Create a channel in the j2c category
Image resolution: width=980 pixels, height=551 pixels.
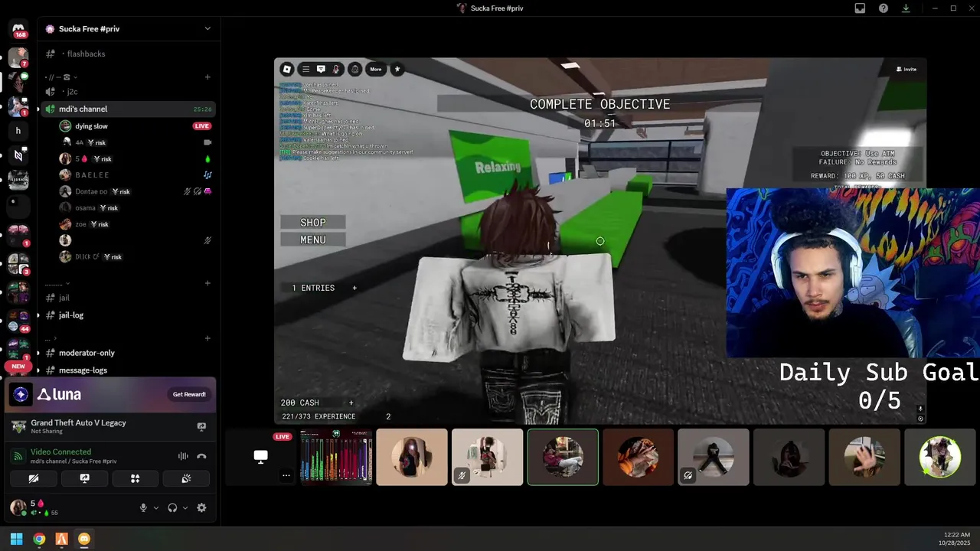(x=207, y=77)
